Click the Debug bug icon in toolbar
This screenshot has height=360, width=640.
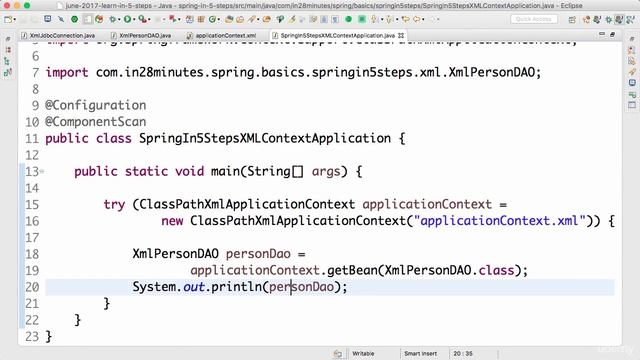[x=113, y=19]
